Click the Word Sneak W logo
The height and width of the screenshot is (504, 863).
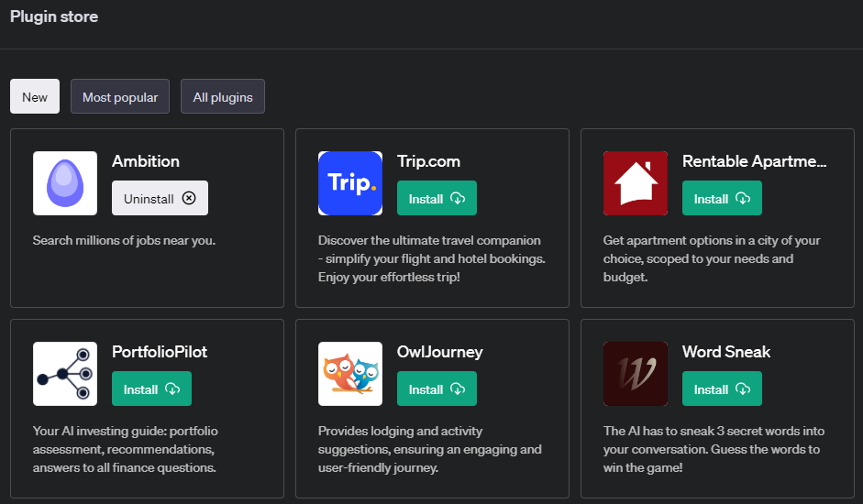pyautogui.click(x=636, y=374)
